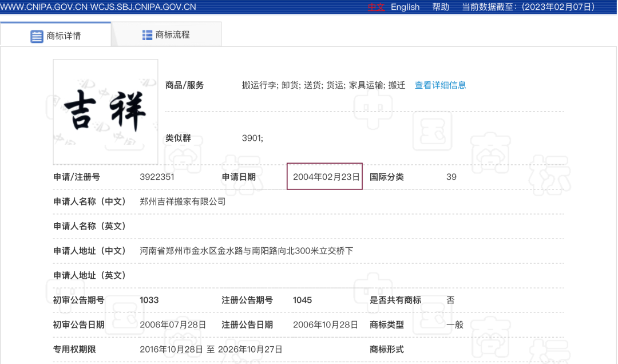Screen dimensions: 618x364
Task: Click the applicant address starting with 河南省郑州市
Action: pos(246,251)
